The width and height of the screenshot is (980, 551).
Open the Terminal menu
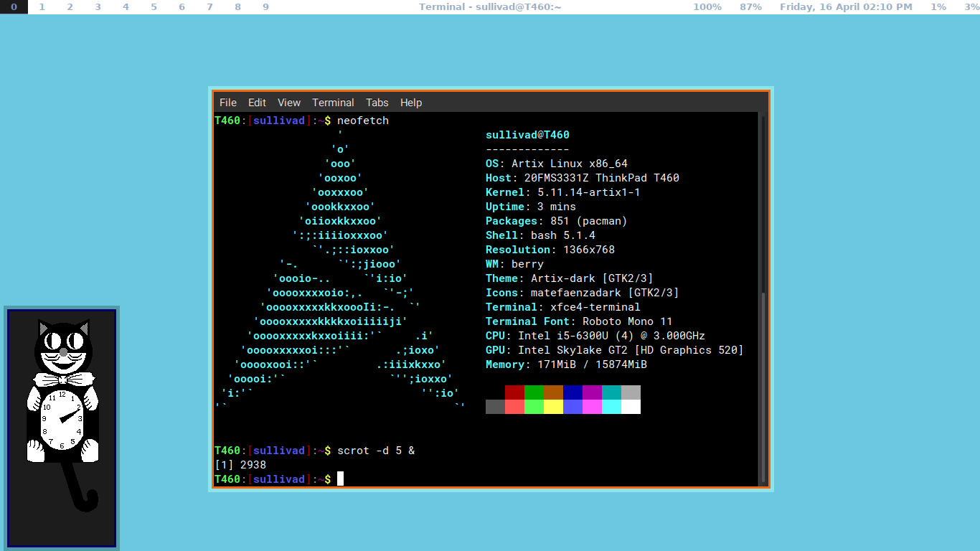point(333,103)
